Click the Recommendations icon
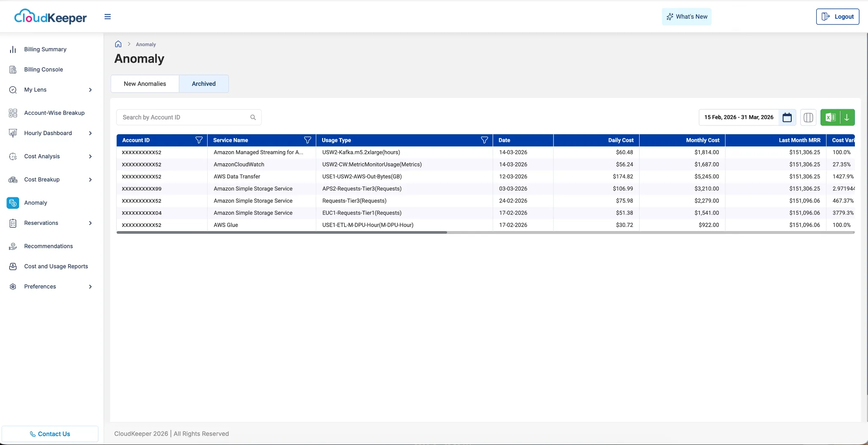868x445 pixels. pyautogui.click(x=13, y=246)
